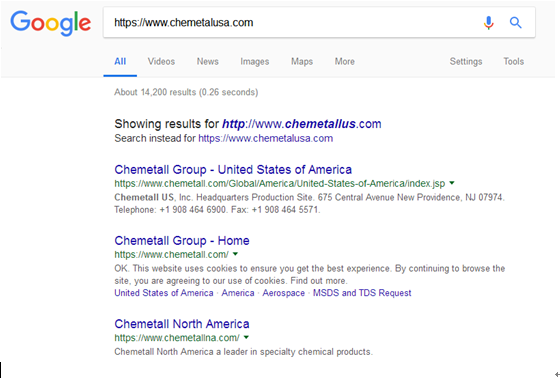
Task: Open the Chemetall Group - Home result
Action: click(182, 240)
